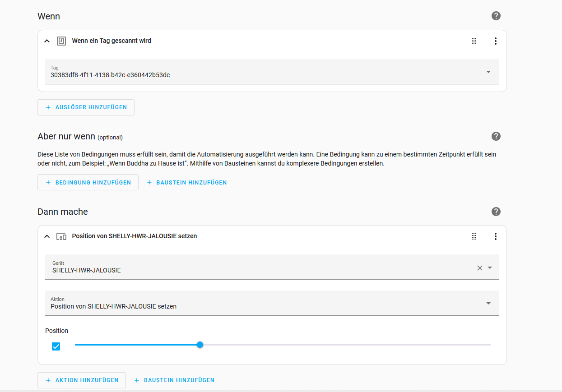562x392 pixels.
Task: Uncheck the Position checkbox
Action: [x=56, y=346]
